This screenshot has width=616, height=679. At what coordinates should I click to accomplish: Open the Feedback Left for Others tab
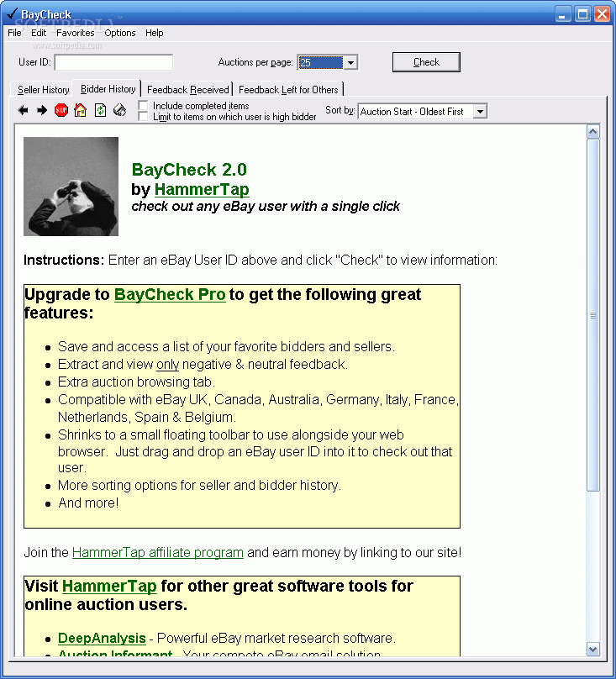[x=288, y=90]
